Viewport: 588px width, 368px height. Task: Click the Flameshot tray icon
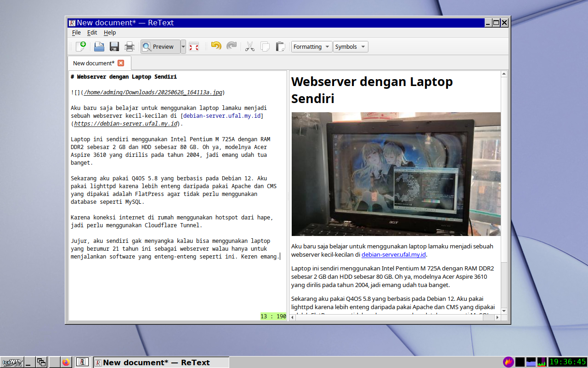click(509, 362)
